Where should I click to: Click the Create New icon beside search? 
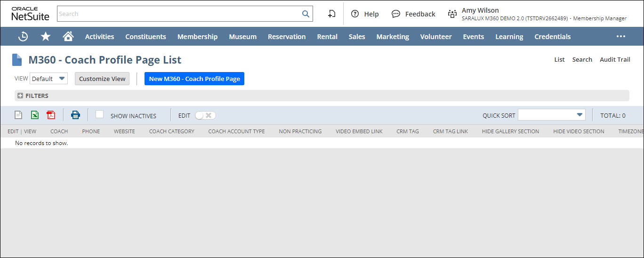click(x=332, y=14)
